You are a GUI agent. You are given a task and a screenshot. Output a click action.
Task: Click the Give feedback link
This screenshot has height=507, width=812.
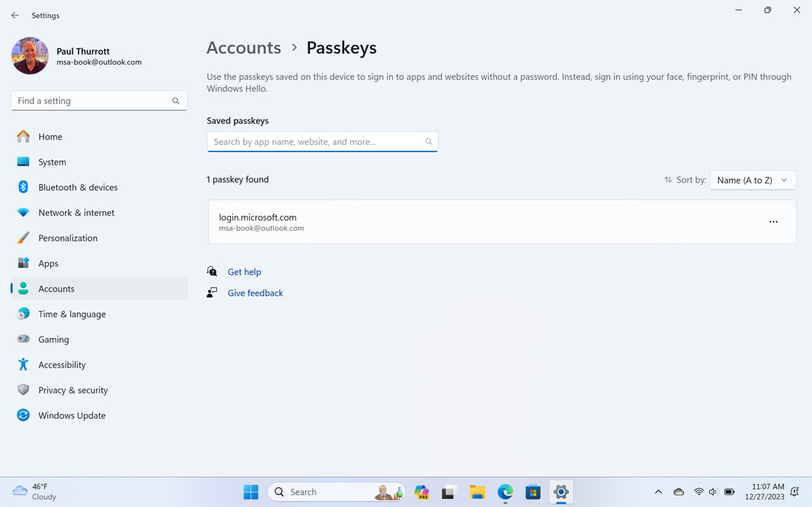pos(255,293)
